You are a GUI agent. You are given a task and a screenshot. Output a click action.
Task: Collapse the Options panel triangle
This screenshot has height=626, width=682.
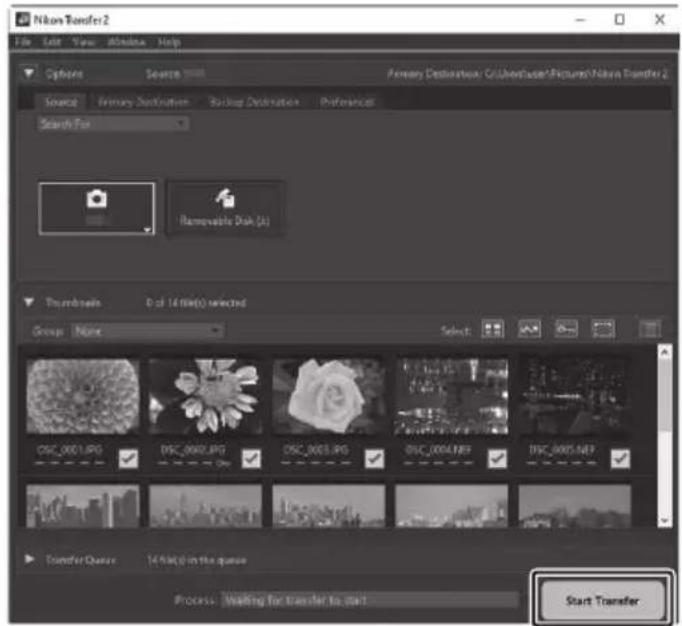point(29,73)
